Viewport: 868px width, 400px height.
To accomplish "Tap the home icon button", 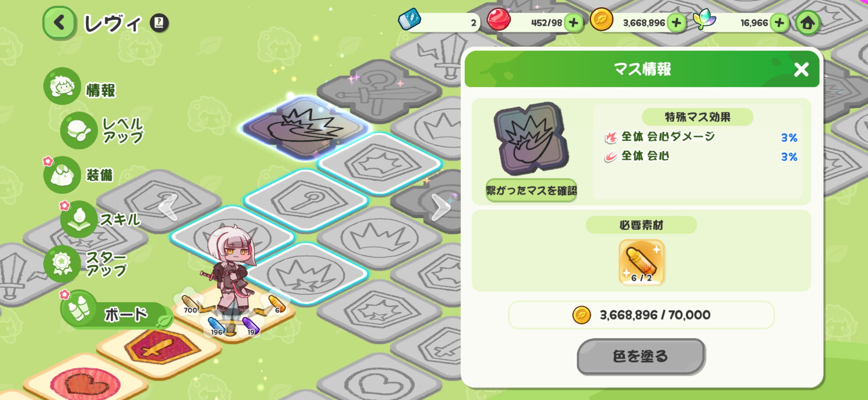I will tap(807, 23).
